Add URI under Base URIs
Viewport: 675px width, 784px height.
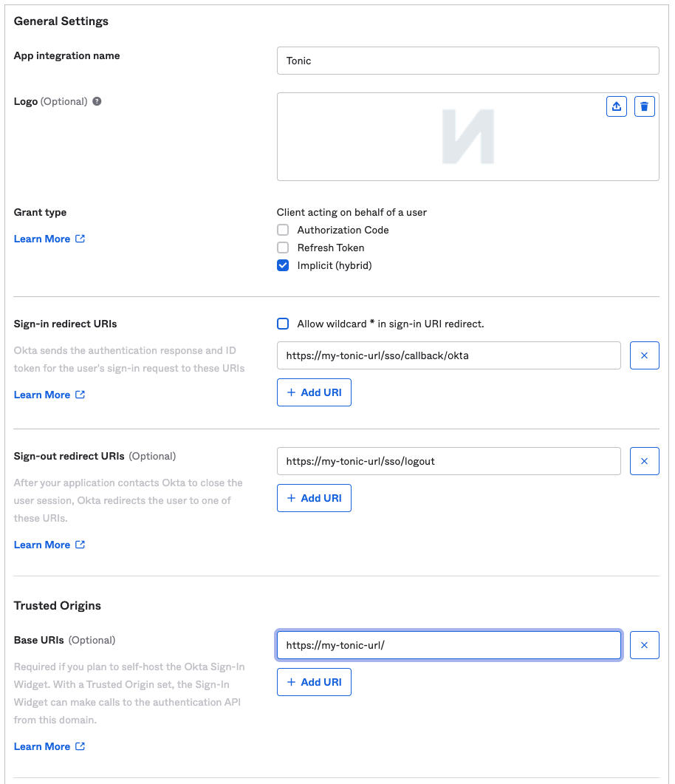click(x=314, y=682)
